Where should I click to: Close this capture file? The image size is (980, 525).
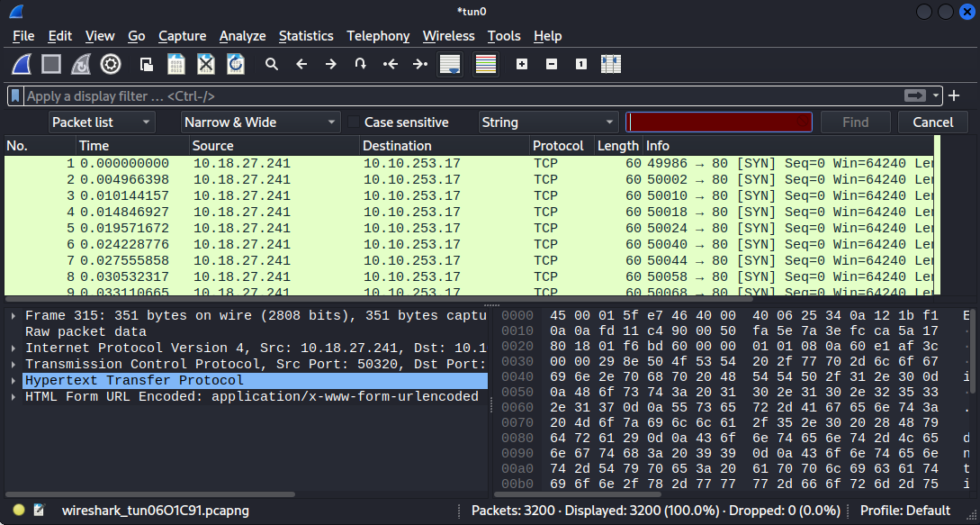(206, 64)
